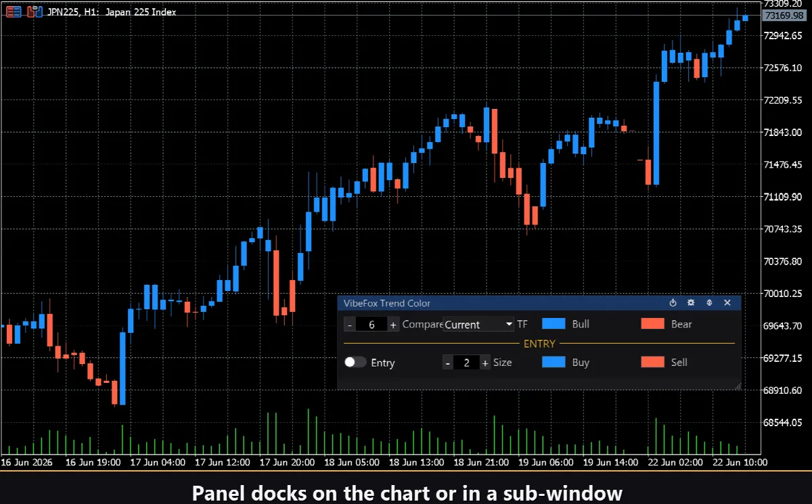Pick the Sell color swatch

tap(653, 362)
